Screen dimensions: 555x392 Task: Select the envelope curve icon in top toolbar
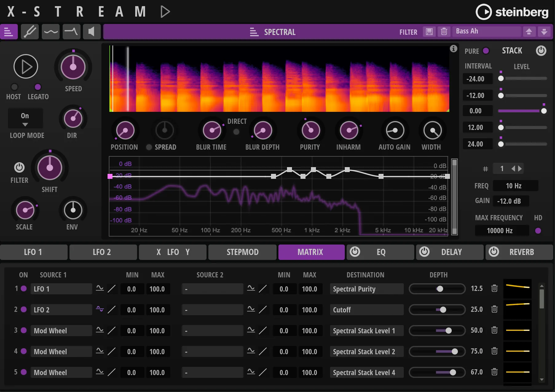(71, 32)
